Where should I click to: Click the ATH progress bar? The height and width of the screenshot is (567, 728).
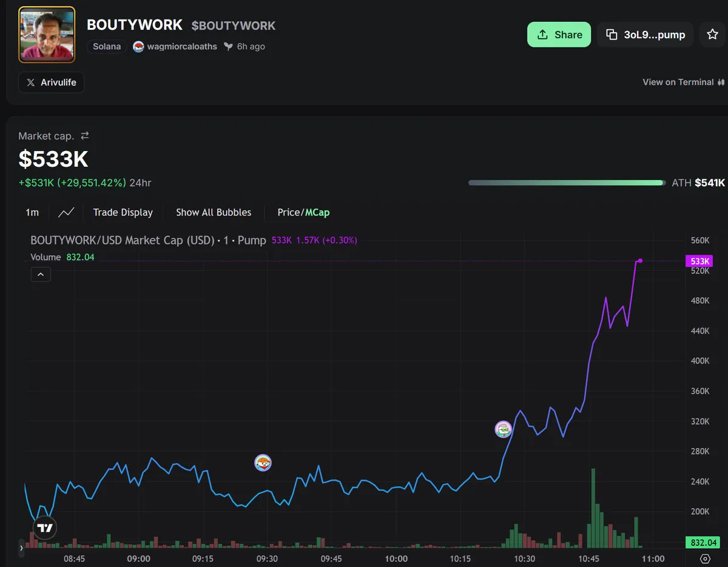click(x=567, y=183)
